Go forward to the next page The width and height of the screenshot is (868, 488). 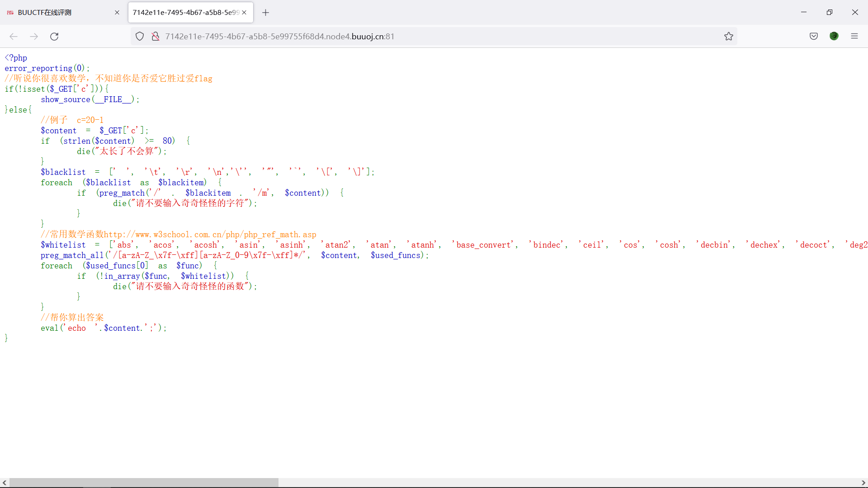(34, 37)
